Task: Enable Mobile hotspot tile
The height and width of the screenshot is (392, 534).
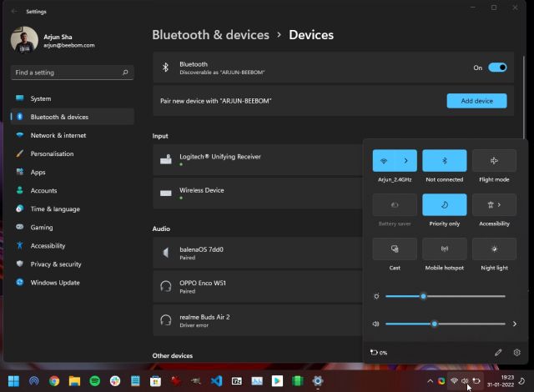Action: pyautogui.click(x=445, y=249)
